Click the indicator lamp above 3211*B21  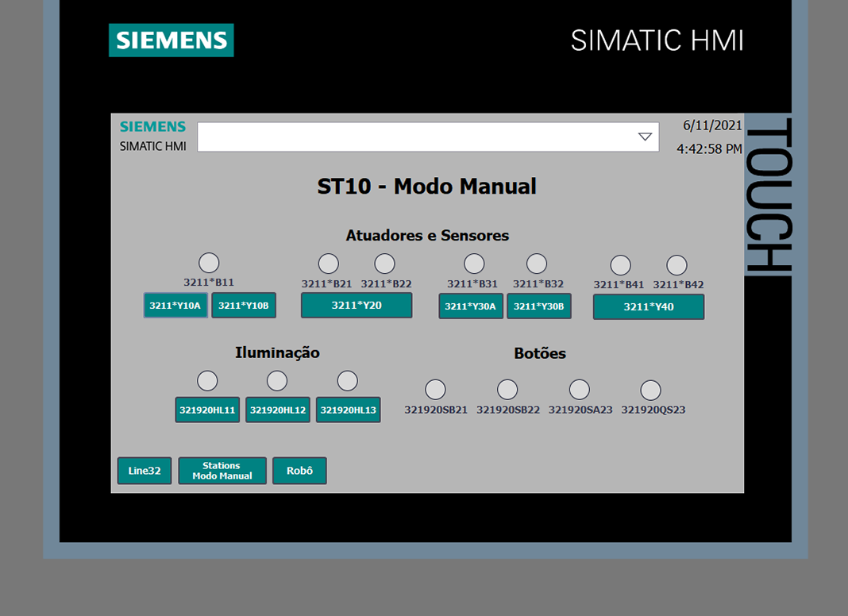pyautogui.click(x=328, y=264)
